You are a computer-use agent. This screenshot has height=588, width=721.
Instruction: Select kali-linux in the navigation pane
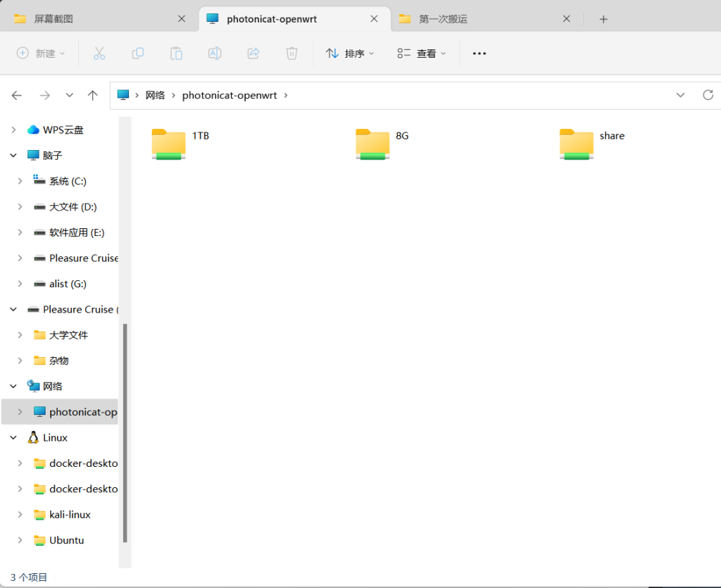[x=70, y=515]
